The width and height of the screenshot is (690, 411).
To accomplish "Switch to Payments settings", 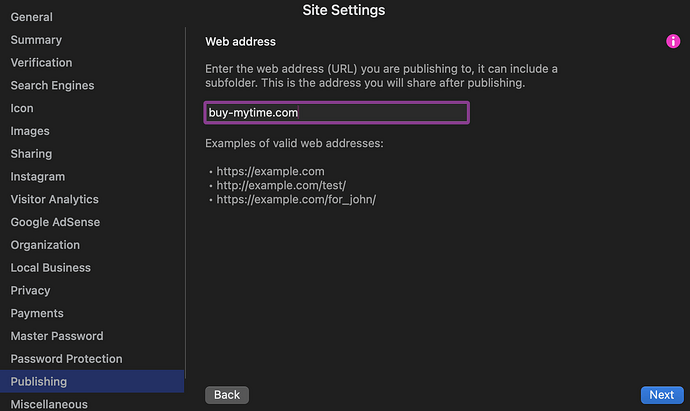I will coord(37,313).
